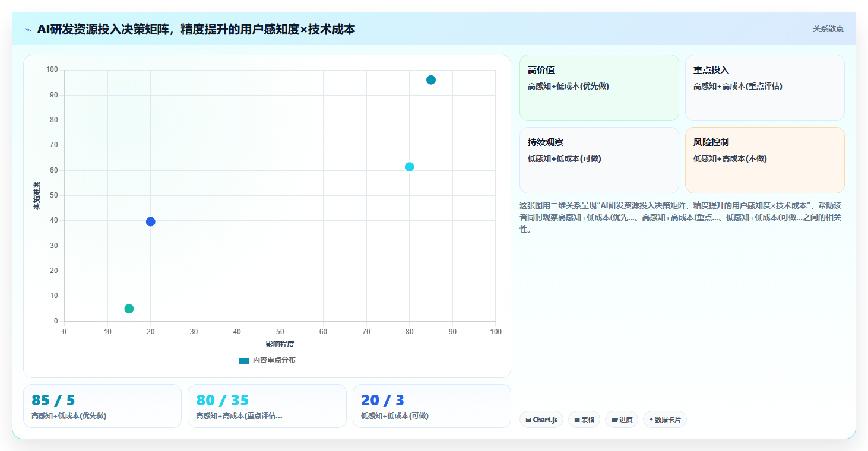868x451 pixels.
Task: Click the 实施难度 y-axis title
Action: click(37, 196)
